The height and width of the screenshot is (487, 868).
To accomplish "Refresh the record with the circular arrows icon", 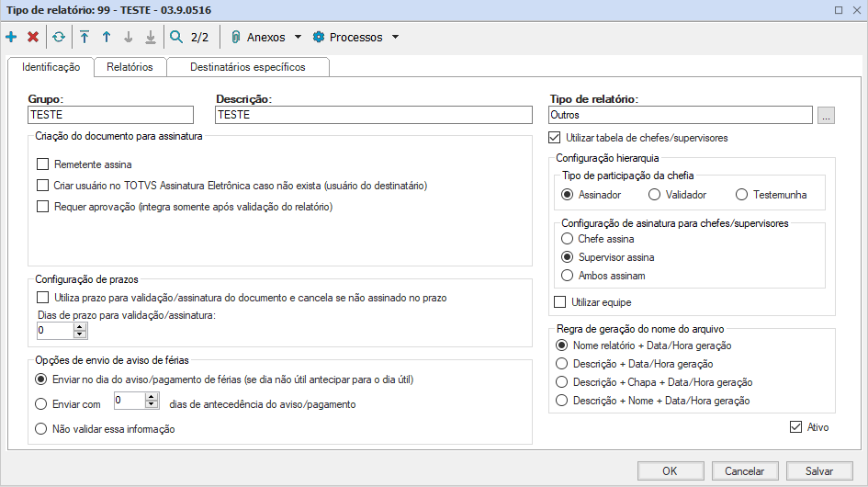I will click(59, 37).
